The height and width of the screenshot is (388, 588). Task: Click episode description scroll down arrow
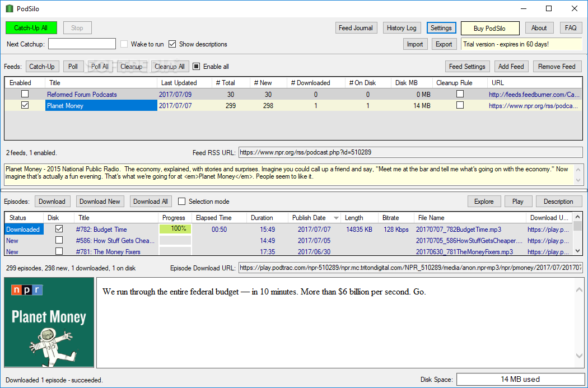click(x=579, y=356)
